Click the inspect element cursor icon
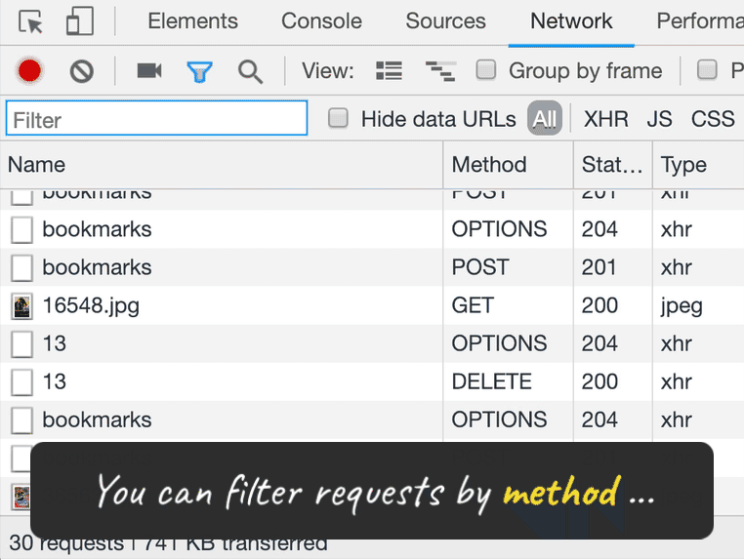The image size is (744, 560). coord(31,21)
